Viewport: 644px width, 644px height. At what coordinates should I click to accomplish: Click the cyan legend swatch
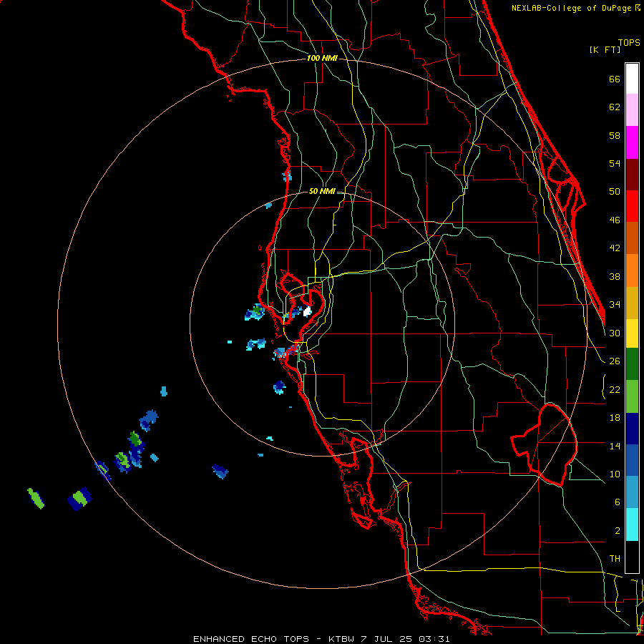tap(632, 525)
